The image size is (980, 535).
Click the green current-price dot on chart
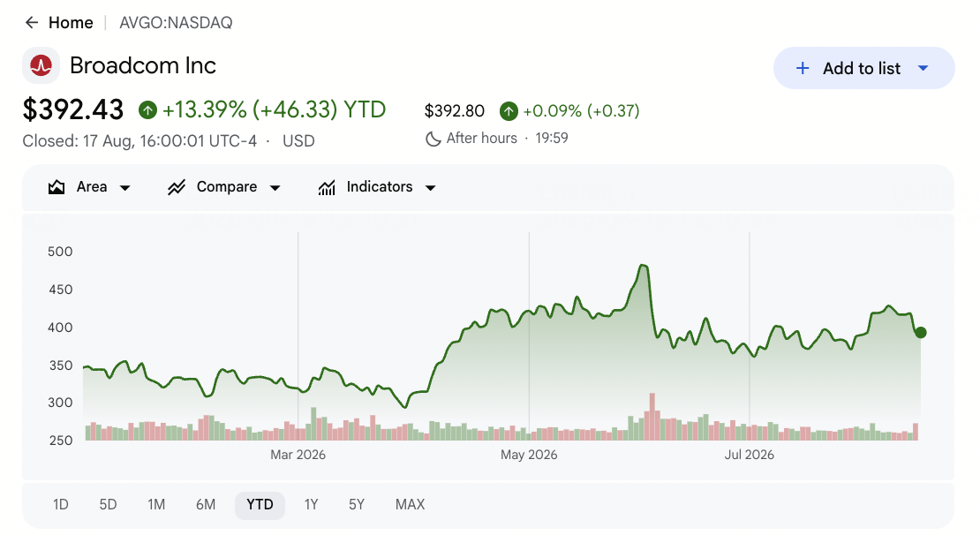921,333
